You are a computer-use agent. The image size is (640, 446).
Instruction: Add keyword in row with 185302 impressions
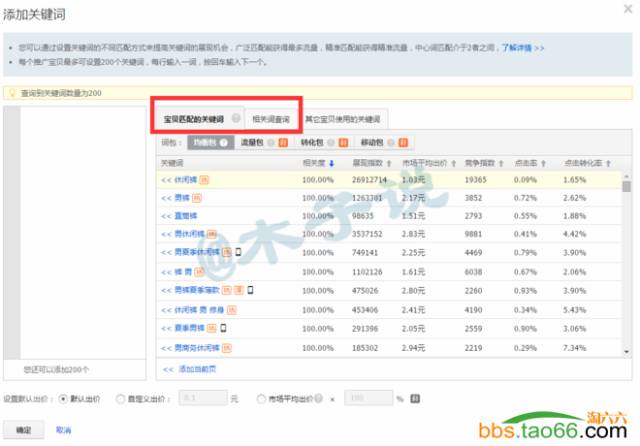click(190, 348)
